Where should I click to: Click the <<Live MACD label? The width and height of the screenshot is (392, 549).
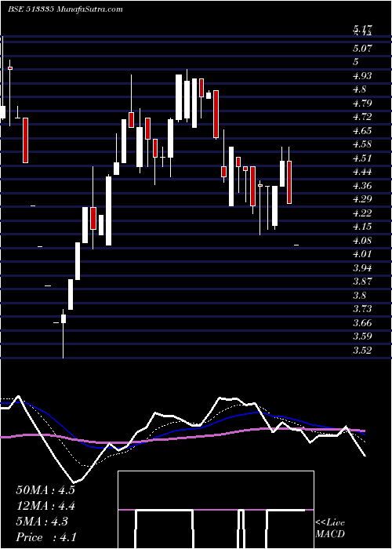330,529
